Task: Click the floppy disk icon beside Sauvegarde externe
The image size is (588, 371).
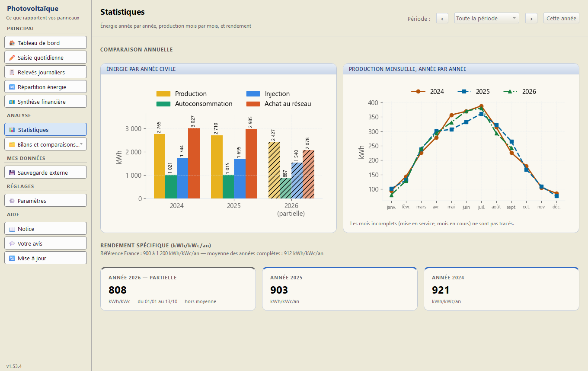Action: pyautogui.click(x=12, y=173)
